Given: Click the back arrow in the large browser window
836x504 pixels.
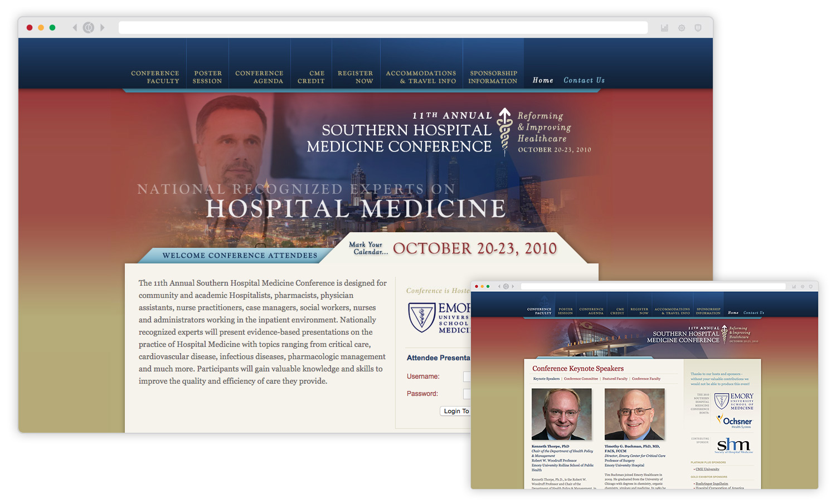Looking at the screenshot, I should point(75,28).
